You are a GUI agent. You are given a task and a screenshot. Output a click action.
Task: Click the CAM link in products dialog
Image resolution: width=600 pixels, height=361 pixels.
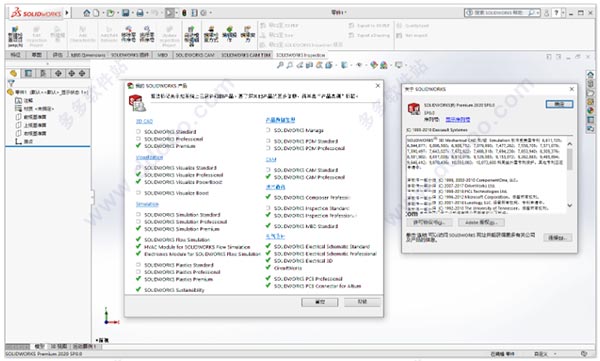[271, 159]
